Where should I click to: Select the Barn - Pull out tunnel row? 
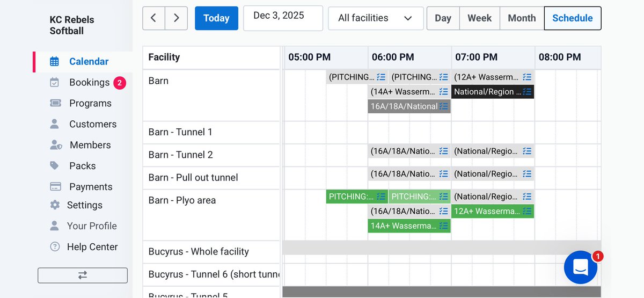tap(211, 178)
